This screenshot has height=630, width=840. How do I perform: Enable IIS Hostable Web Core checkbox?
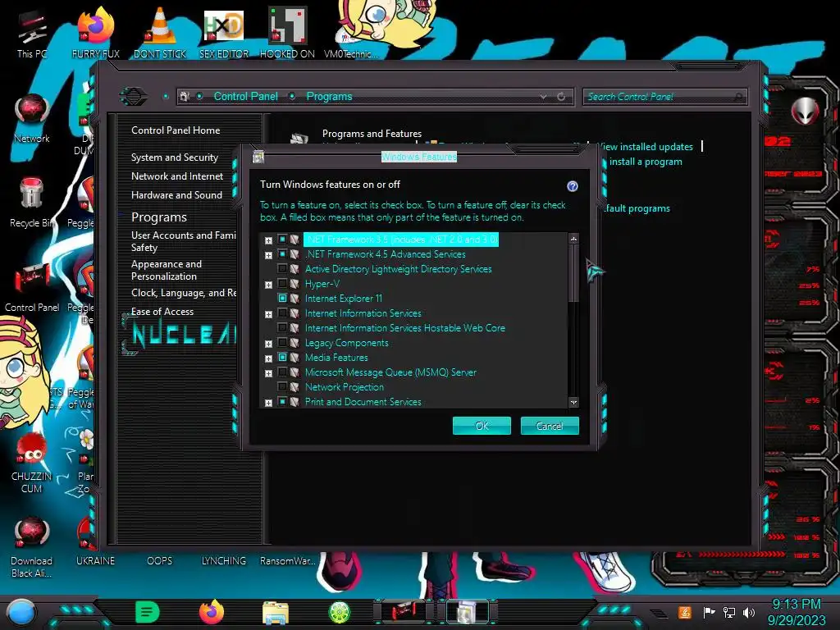pyautogui.click(x=282, y=328)
